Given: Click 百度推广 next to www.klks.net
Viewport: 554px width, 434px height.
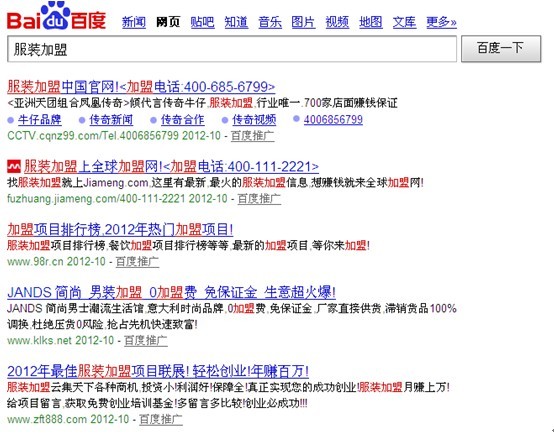Looking at the screenshot, I should [x=146, y=340].
